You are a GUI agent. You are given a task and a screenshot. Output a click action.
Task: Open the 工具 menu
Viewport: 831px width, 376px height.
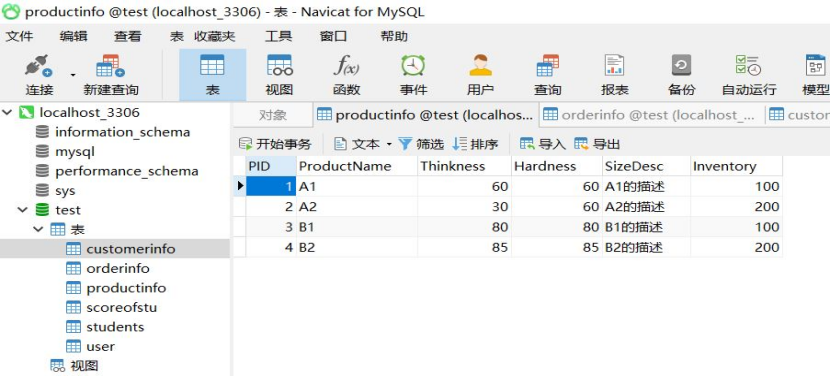coord(278,36)
